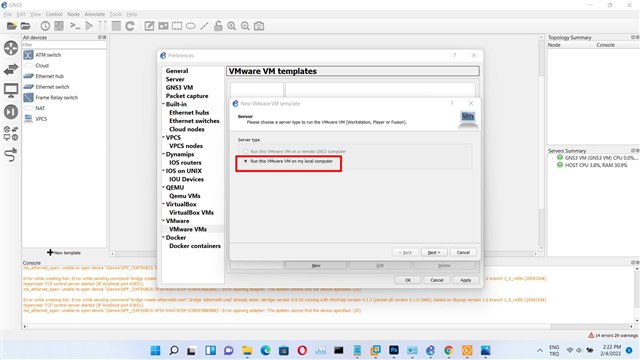Open the Edit menu
The image size is (640, 360).
21,14
